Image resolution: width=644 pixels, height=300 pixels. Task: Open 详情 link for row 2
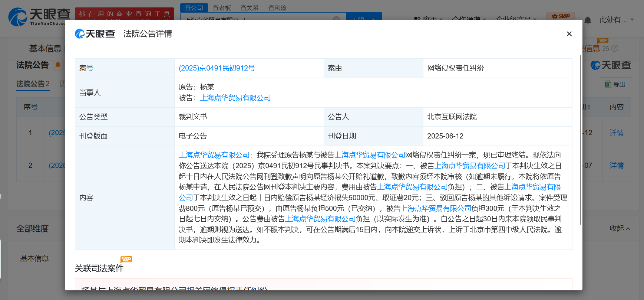617,166
